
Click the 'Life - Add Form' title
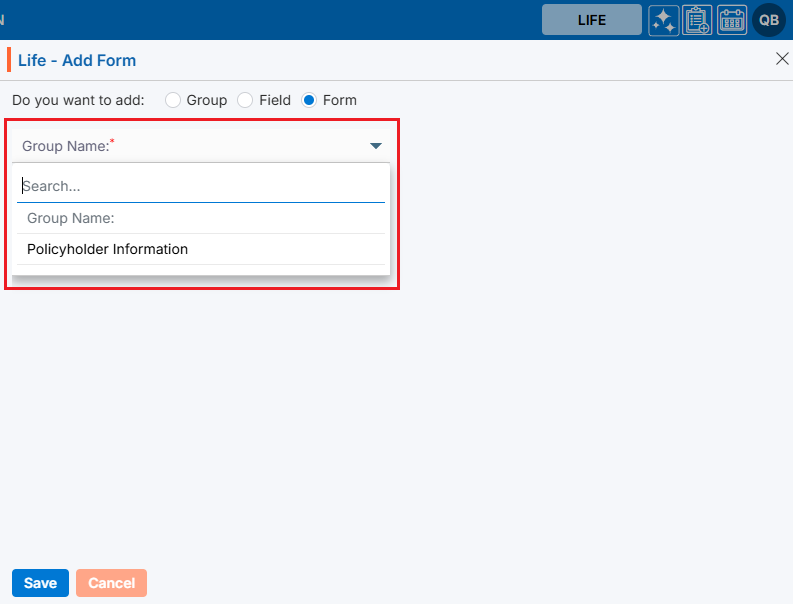(x=77, y=60)
